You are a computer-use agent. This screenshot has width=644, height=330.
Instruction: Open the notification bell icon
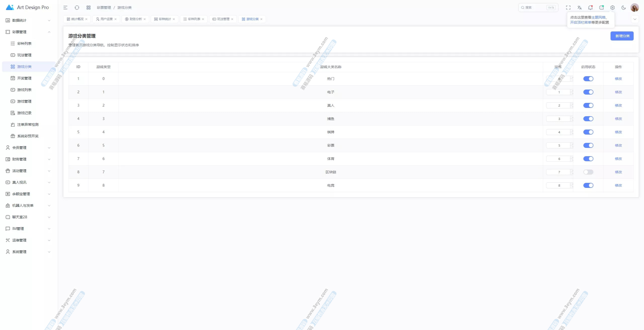point(590,8)
